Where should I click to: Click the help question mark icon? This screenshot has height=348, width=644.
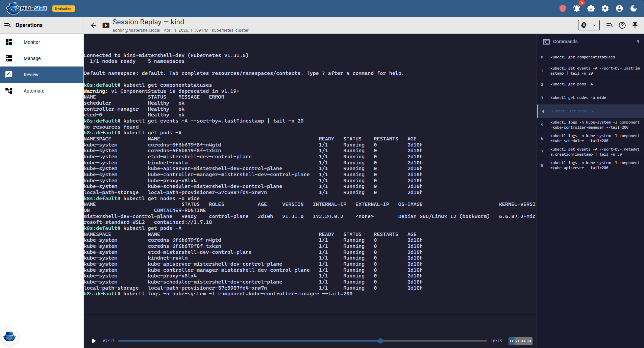[x=622, y=25]
